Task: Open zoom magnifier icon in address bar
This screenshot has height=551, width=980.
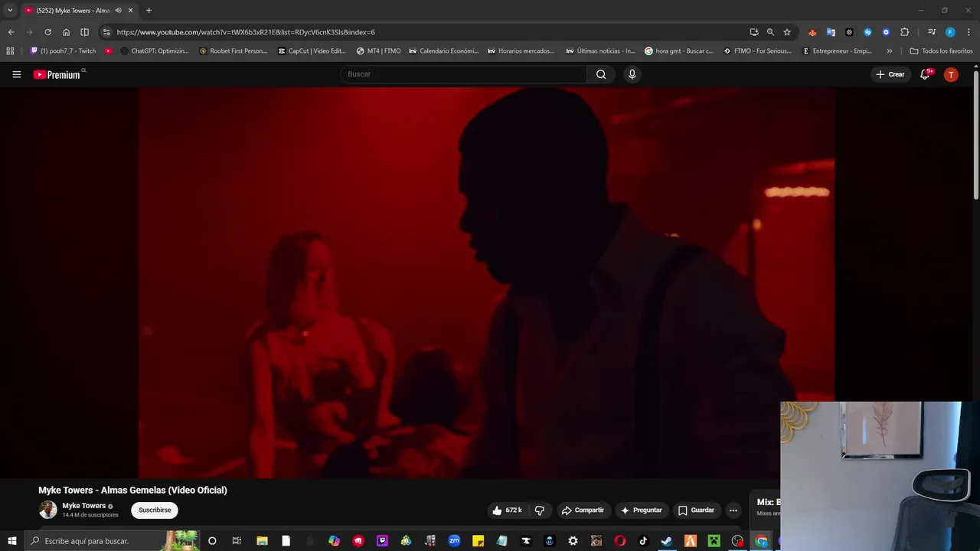Action: click(770, 32)
